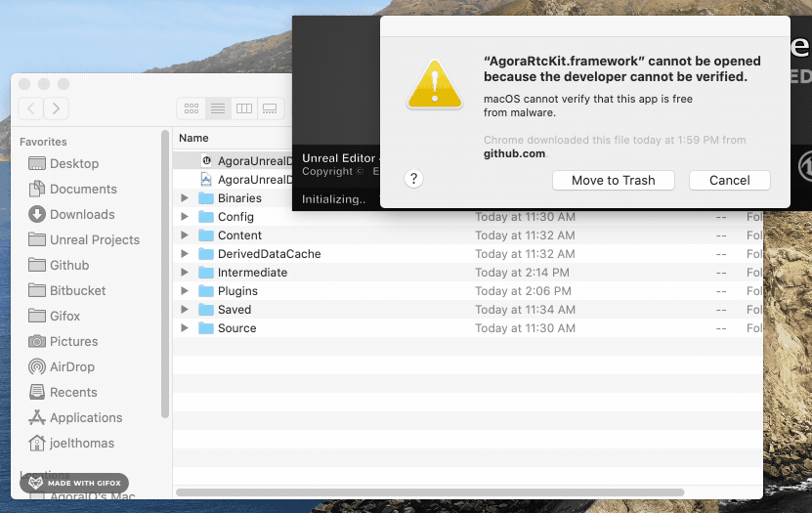
Task: Select the first AgoraUnreal file with Unreal icon
Action: coord(233,161)
